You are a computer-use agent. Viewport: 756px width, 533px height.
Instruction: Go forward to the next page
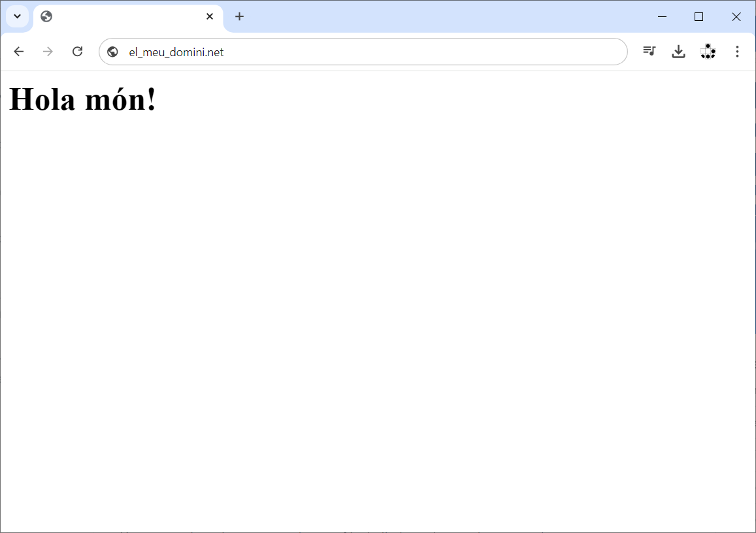48,52
